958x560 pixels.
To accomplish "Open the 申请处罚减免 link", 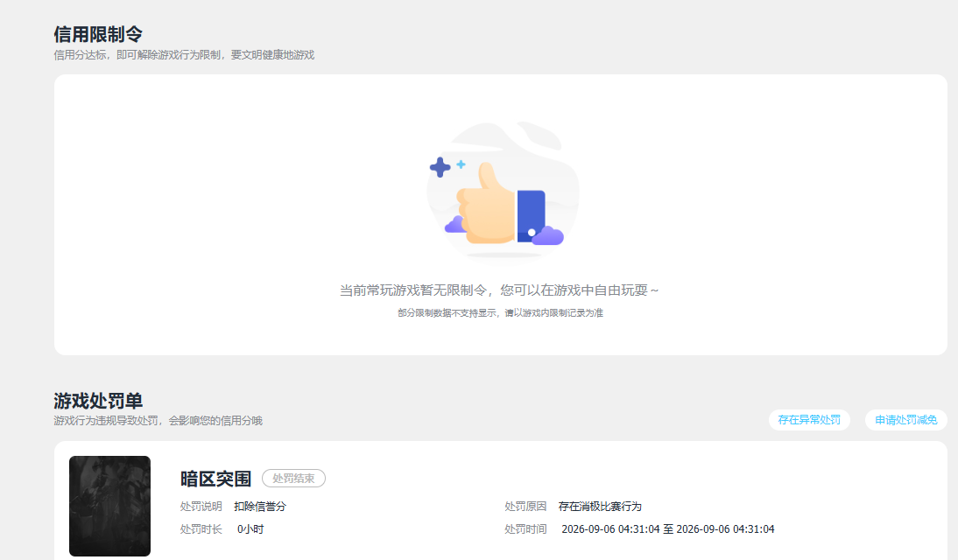I will (x=905, y=420).
